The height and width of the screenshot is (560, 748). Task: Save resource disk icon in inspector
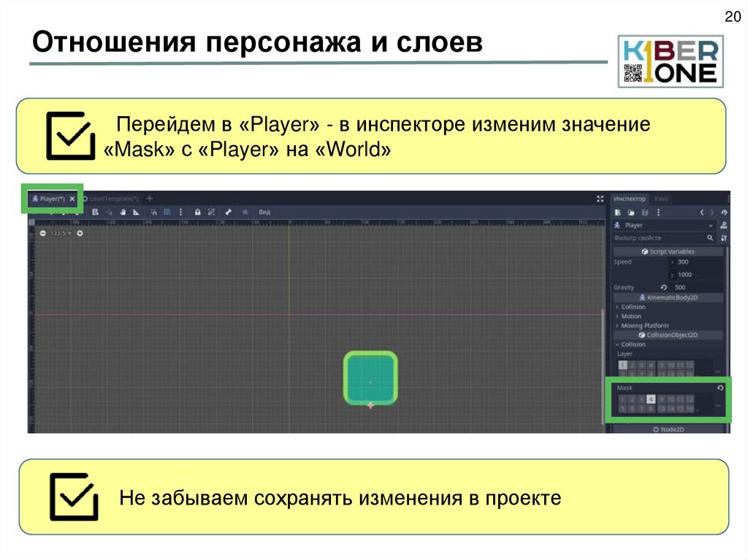(644, 212)
